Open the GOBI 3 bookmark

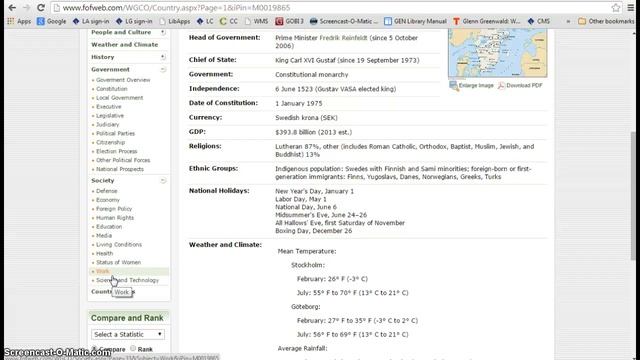[x=289, y=21]
